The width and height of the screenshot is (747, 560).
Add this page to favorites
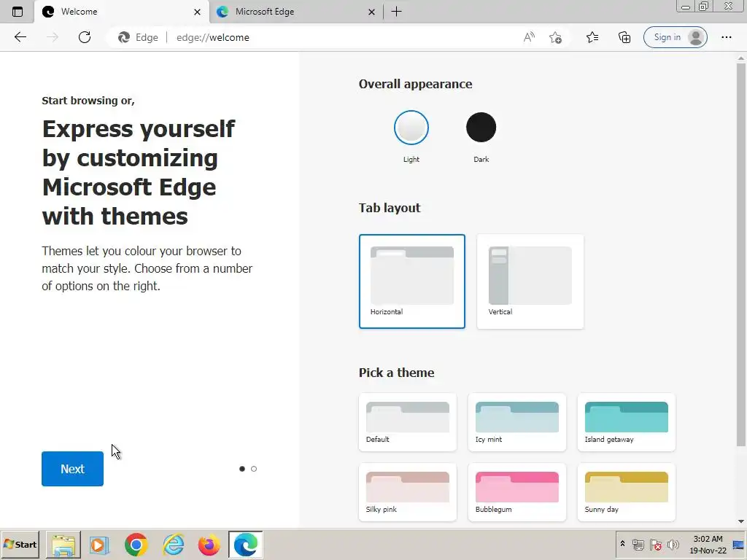click(x=555, y=37)
